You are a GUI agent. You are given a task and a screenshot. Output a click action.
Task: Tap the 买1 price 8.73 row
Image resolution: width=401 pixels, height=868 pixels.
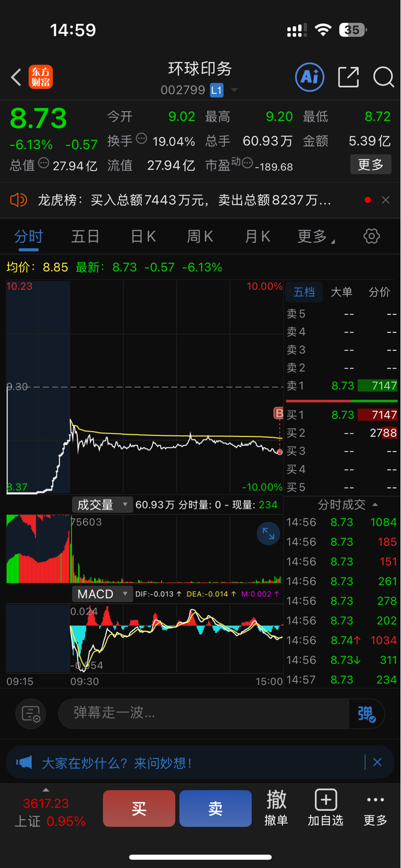(x=342, y=415)
